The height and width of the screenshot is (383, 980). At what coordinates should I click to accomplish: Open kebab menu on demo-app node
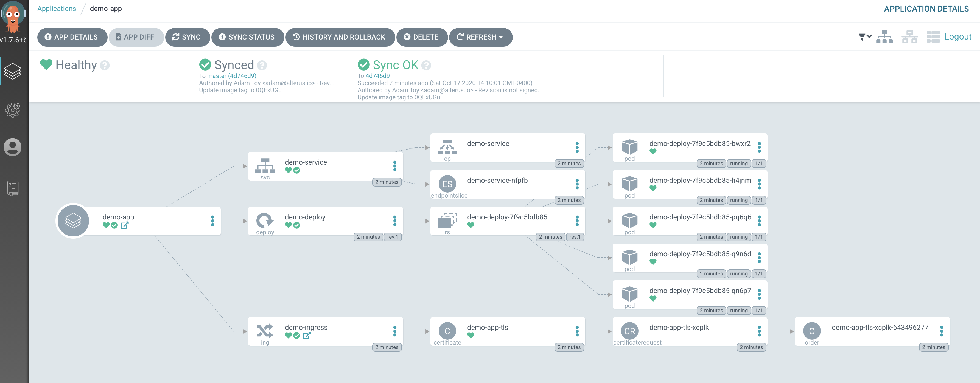(x=212, y=221)
